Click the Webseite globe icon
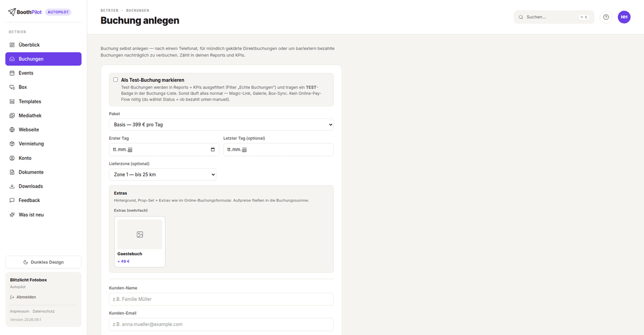Image resolution: width=644 pixels, height=335 pixels. click(x=12, y=130)
